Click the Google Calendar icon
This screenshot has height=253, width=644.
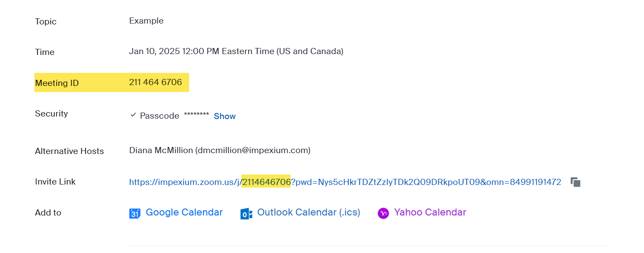tap(135, 213)
